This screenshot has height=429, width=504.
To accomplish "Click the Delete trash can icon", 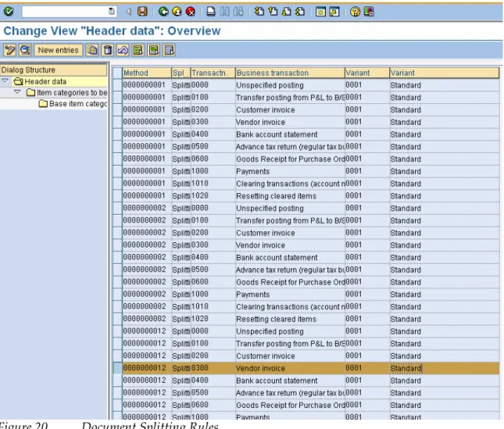I will tap(107, 50).
